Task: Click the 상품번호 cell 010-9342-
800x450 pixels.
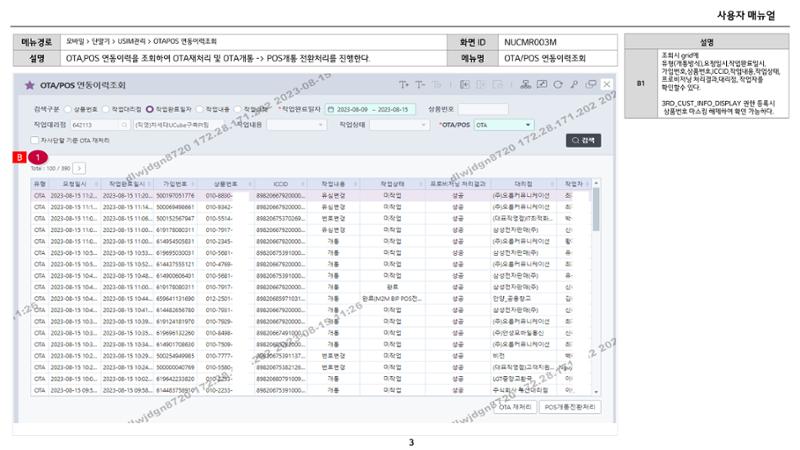Action: coord(225,207)
